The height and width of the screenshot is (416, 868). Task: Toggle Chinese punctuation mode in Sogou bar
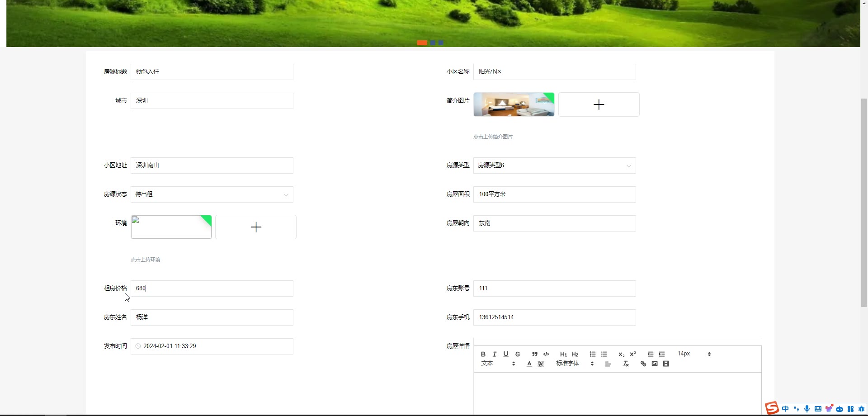pyautogui.click(x=796, y=409)
